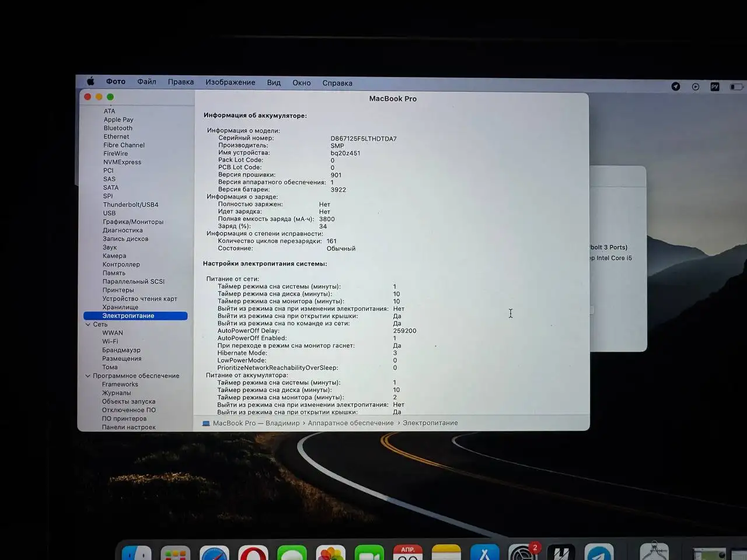
Task: Select FireWire in the sidebar
Action: (116, 153)
